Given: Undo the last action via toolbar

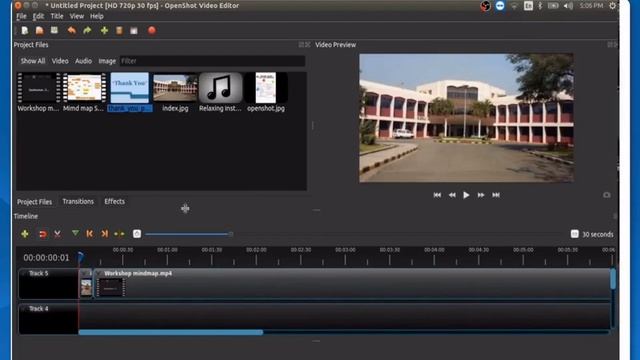Looking at the screenshot, I should [72, 31].
